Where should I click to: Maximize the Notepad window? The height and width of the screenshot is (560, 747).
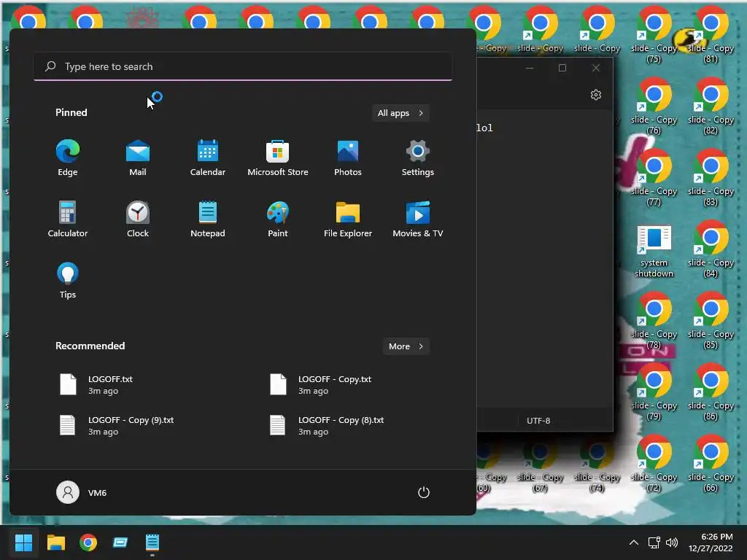coord(562,68)
